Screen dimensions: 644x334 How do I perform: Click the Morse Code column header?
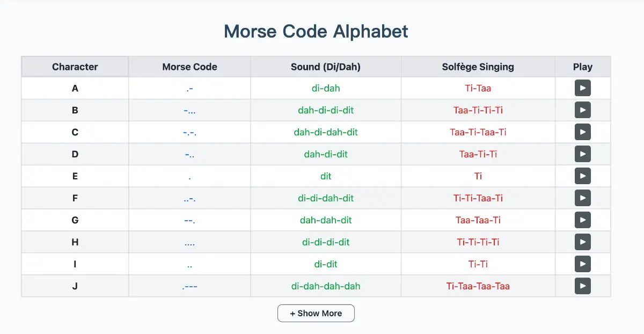point(189,67)
